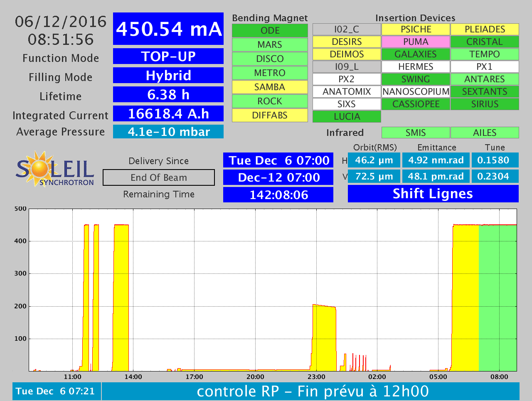This screenshot has height=401, width=532.
Task: Click the End Of Beam box
Action: (x=159, y=177)
